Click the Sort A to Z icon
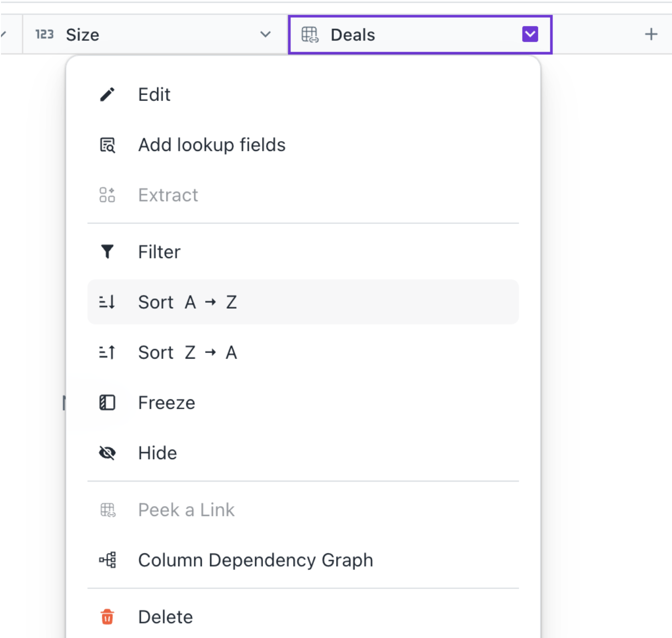Image resolution: width=672 pixels, height=638 pixels. coord(107,302)
